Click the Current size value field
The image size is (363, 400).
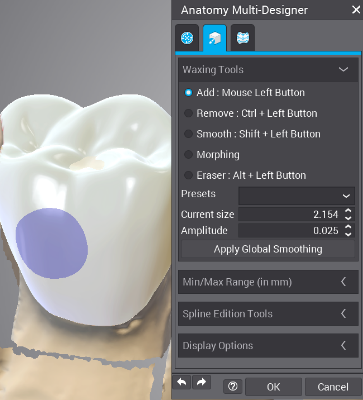point(289,214)
